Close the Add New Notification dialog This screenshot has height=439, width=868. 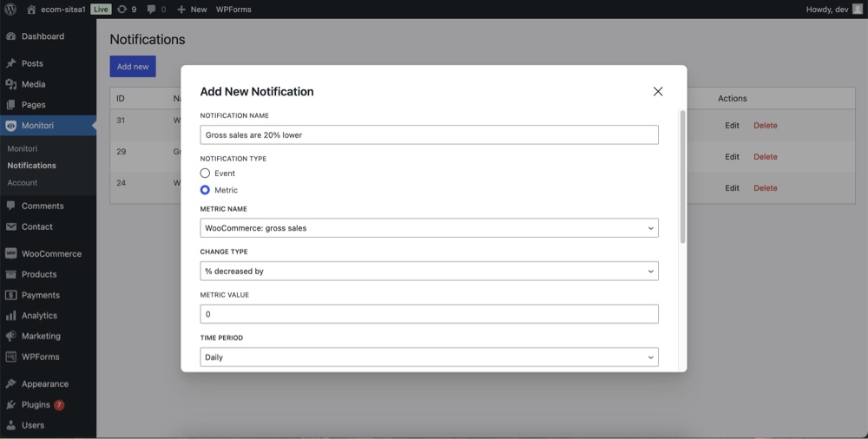(658, 91)
